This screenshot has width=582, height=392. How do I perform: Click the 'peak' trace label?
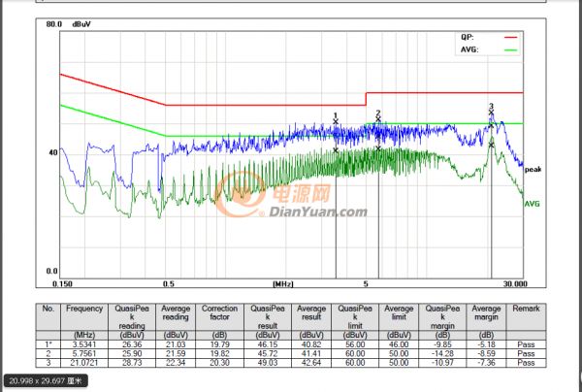(x=533, y=170)
